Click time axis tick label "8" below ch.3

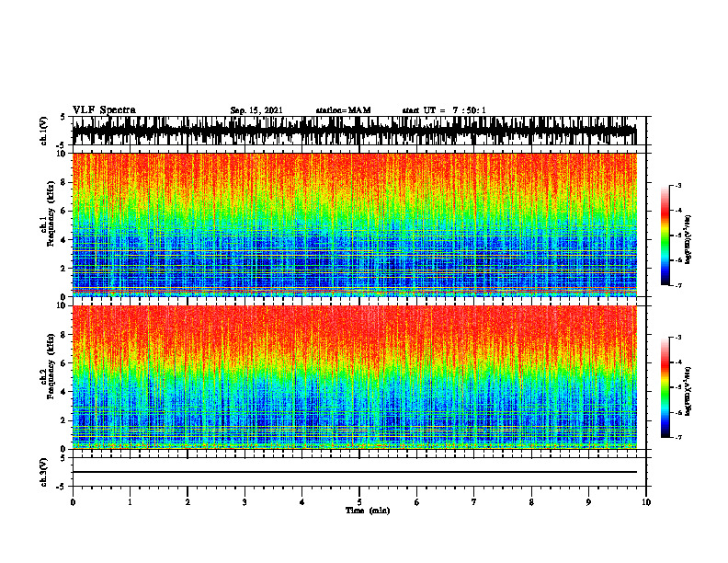coord(531,502)
